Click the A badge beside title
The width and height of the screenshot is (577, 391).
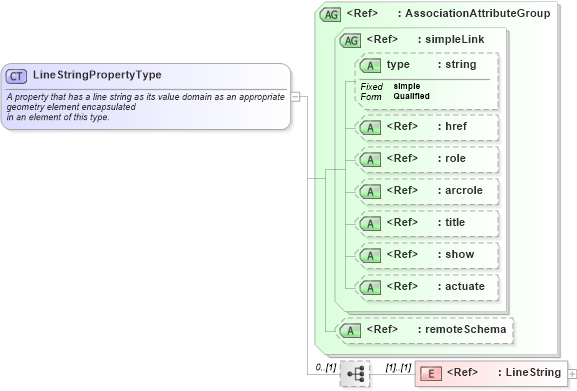point(370,224)
